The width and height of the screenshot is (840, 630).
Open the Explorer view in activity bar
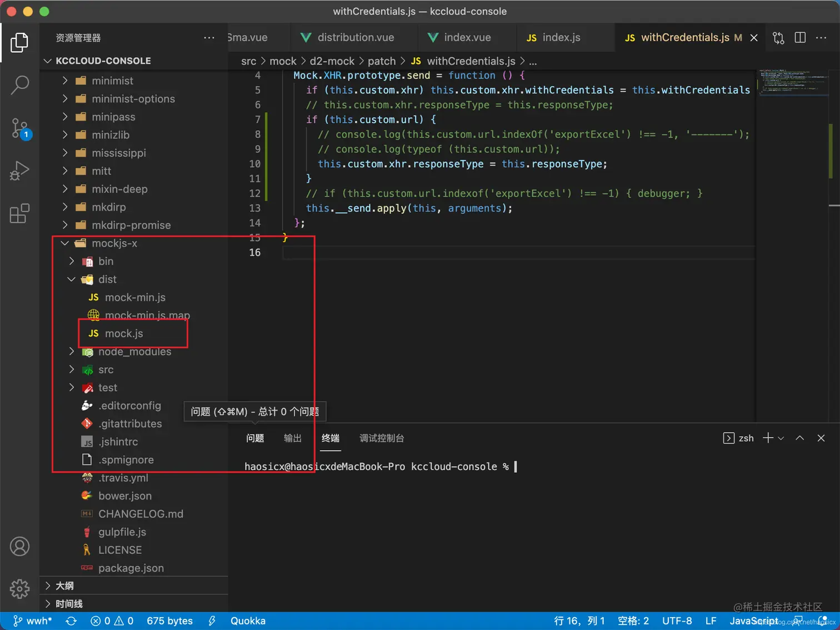19,43
